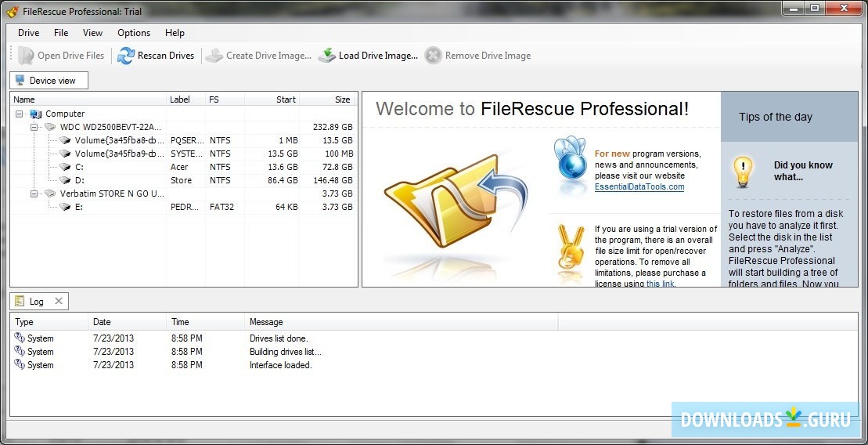Viewport: 868px width, 445px height.
Task: Click the System icon beside Drives list done
Action: pyautogui.click(x=20, y=338)
